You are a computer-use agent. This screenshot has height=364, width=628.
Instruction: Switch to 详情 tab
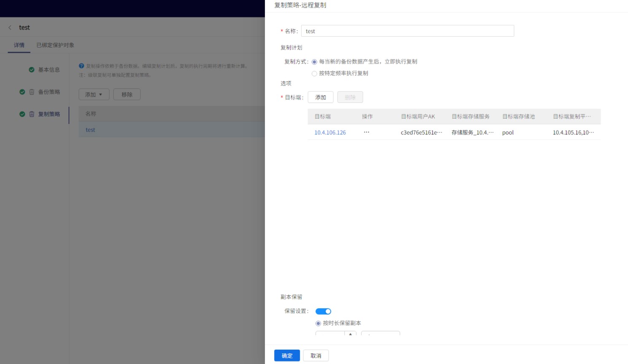(x=19, y=45)
